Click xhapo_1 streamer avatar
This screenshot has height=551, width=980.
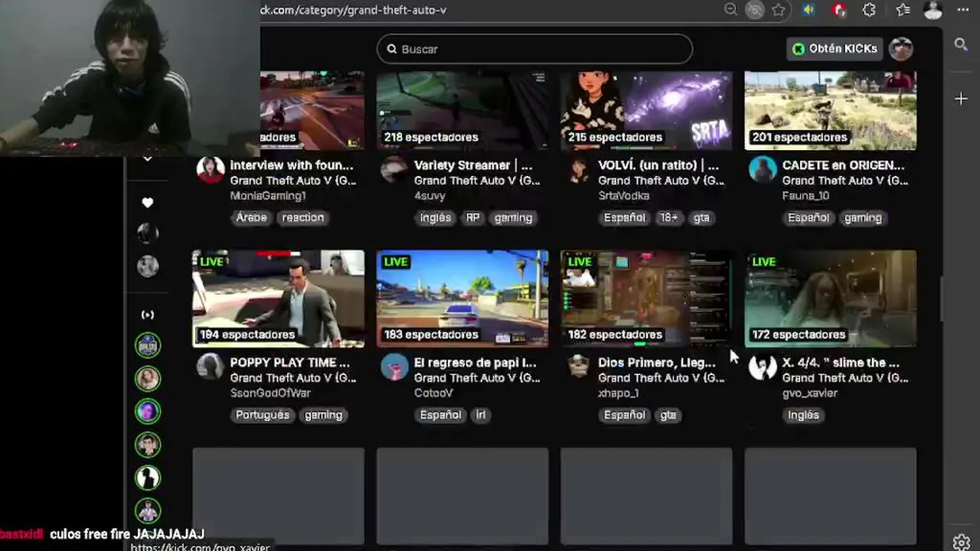click(579, 367)
